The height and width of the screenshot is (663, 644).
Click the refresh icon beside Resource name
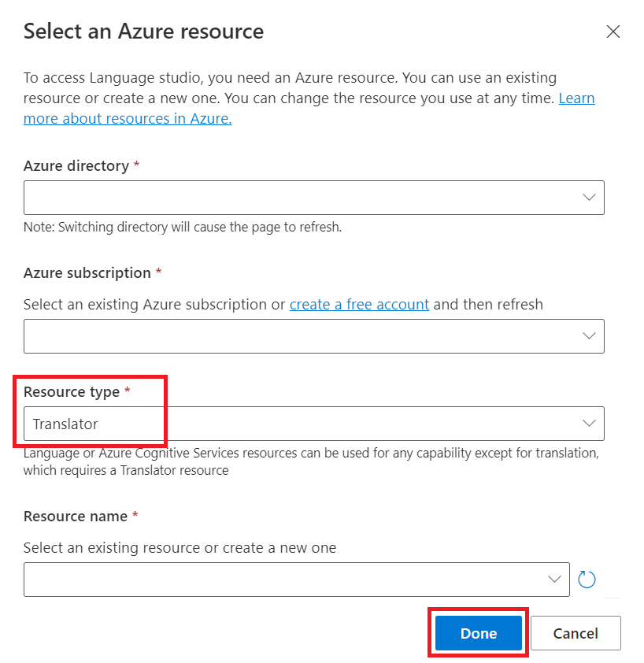[587, 579]
